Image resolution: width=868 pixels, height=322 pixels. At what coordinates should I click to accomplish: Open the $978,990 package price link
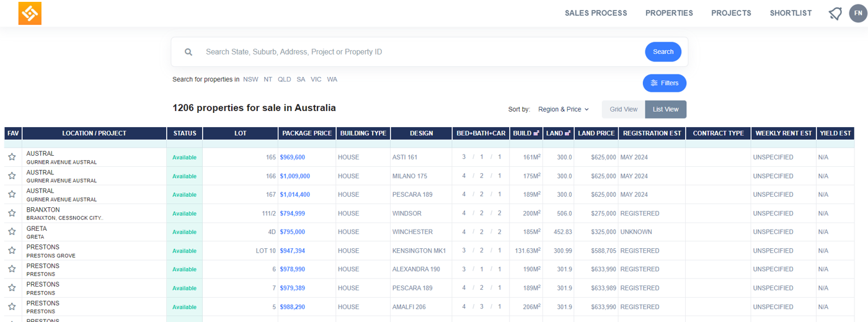pyautogui.click(x=292, y=269)
